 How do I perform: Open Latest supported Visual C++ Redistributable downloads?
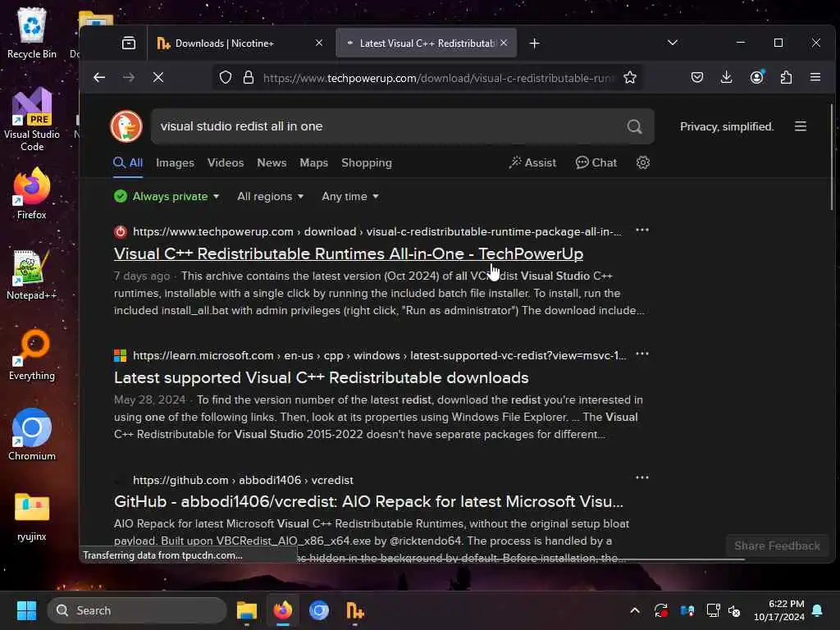321,377
